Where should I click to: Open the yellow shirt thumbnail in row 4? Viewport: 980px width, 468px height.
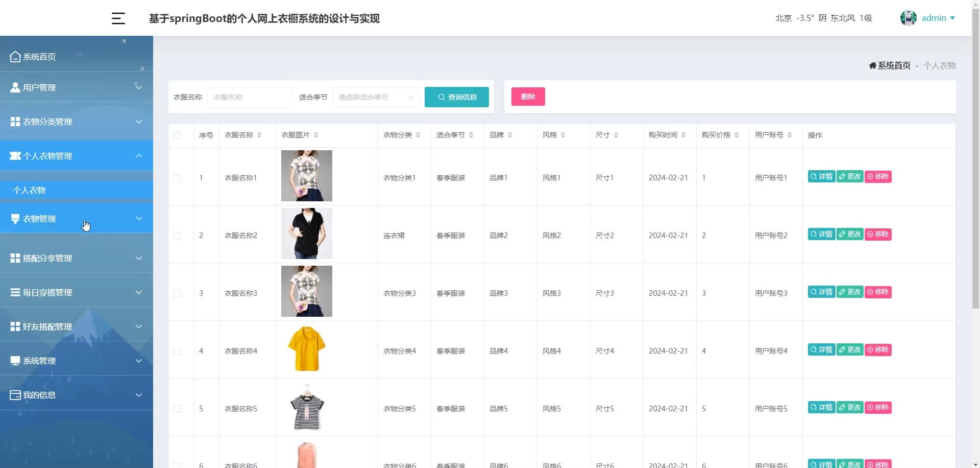pos(306,349)
